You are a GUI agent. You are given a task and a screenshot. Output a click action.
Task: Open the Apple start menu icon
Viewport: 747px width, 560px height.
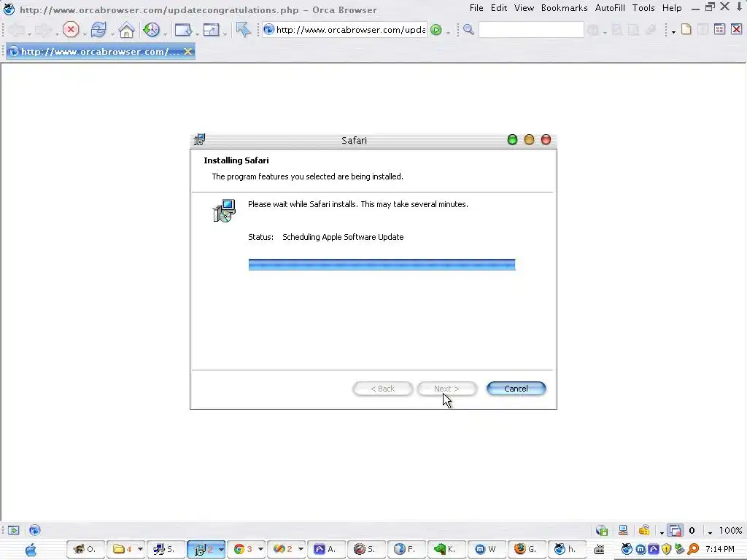[31, 550]
